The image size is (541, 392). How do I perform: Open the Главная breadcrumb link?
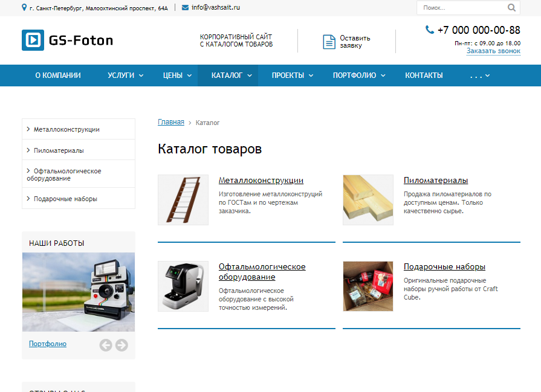(171, 122)
